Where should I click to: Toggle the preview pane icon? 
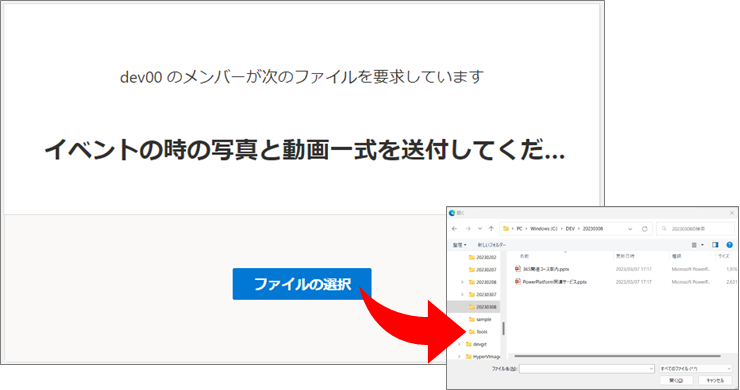pyautogui.click(x=715, y=245)
